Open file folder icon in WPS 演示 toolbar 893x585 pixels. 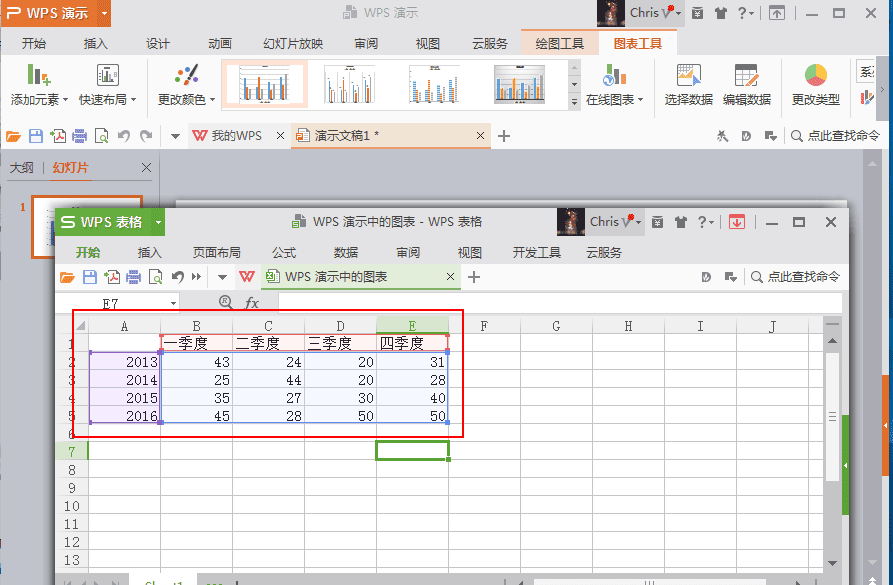(13, 136)
